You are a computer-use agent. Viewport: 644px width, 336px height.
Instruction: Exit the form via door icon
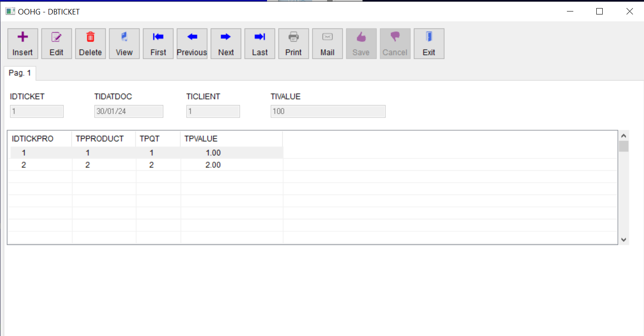coord(429,43)
